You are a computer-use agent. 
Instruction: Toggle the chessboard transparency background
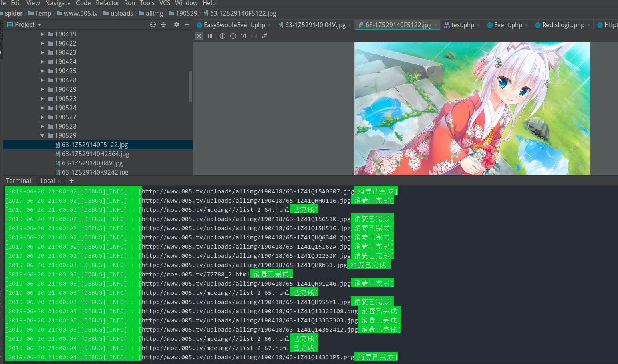click(x=199, y=36)
